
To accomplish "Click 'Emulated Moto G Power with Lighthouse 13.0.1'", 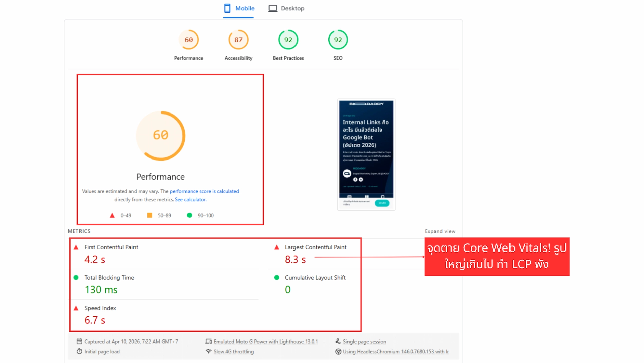I will (266, 342).
